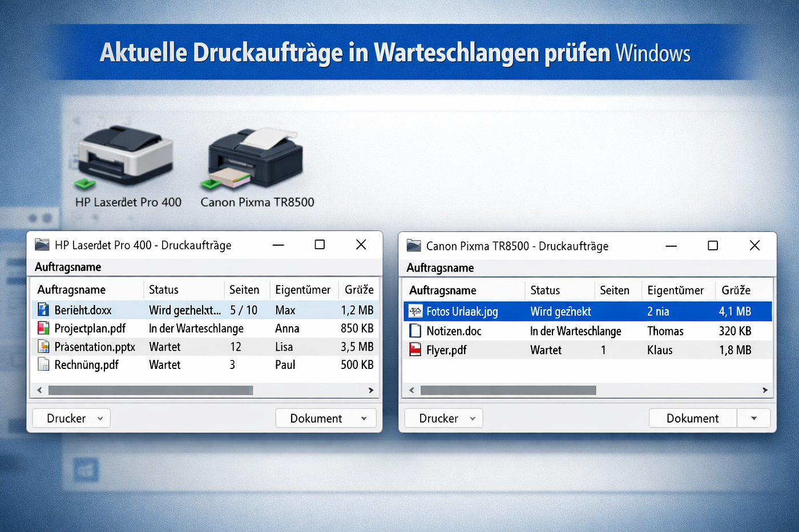Click the "Wartet" status of Rechnüng.pdf

(x=165, y=365)
